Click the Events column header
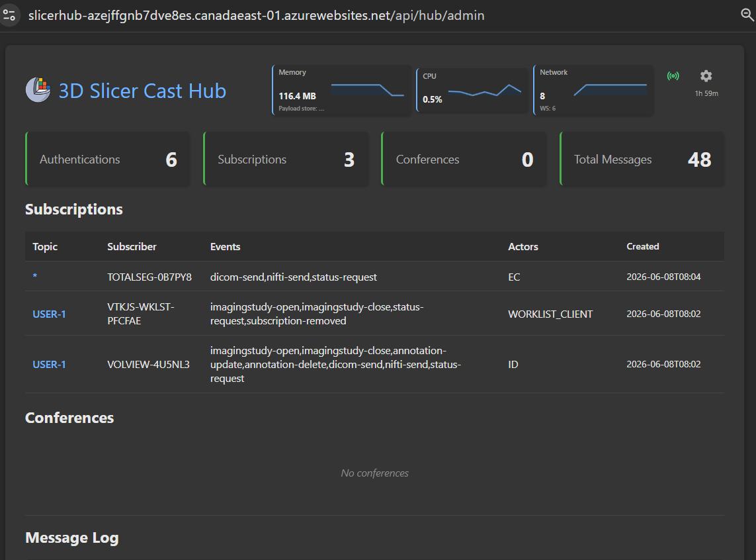Image resolution: width=756 pixels, height=560 pixels. pos(225,246)
